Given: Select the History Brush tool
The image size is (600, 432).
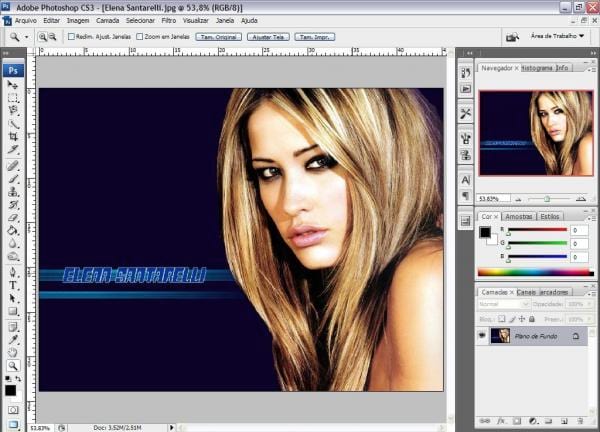Looking at the screenshot, I should point(13,205).
